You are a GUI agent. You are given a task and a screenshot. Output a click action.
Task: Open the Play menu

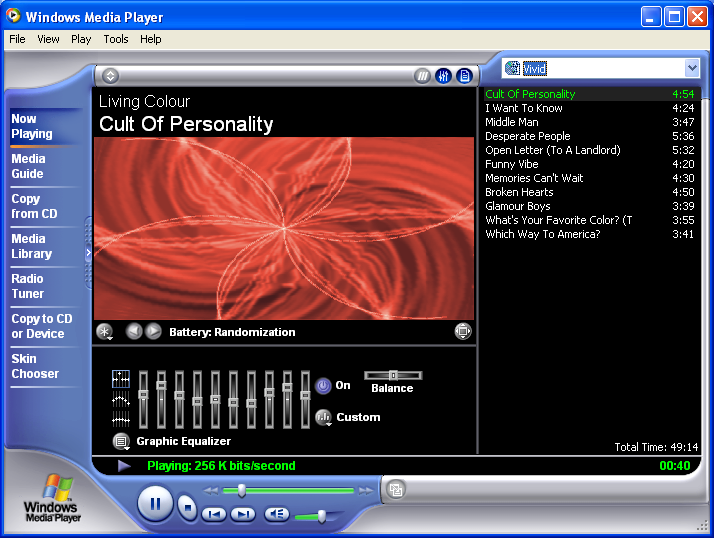point(81,39)
